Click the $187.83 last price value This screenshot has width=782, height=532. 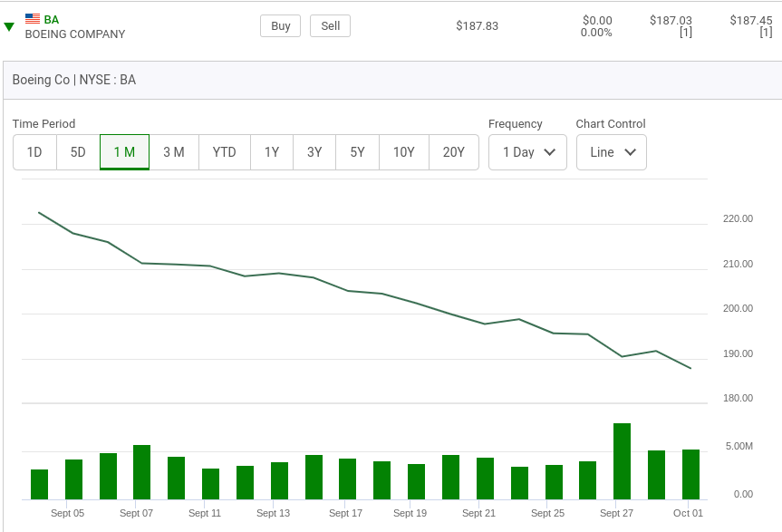pos(478,26)
